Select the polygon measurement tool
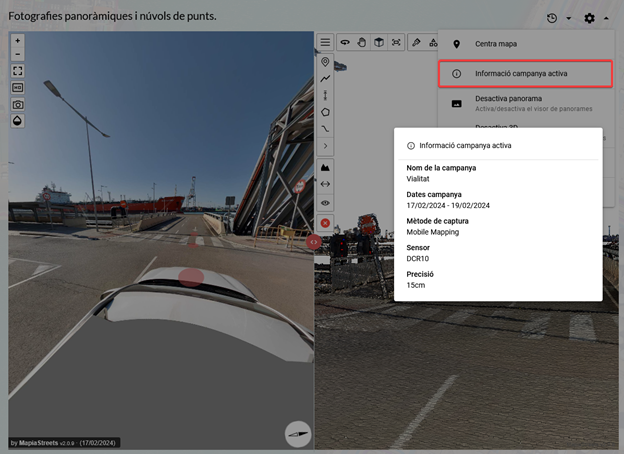Viewport: 624px width, 454px height. point(325,112)
